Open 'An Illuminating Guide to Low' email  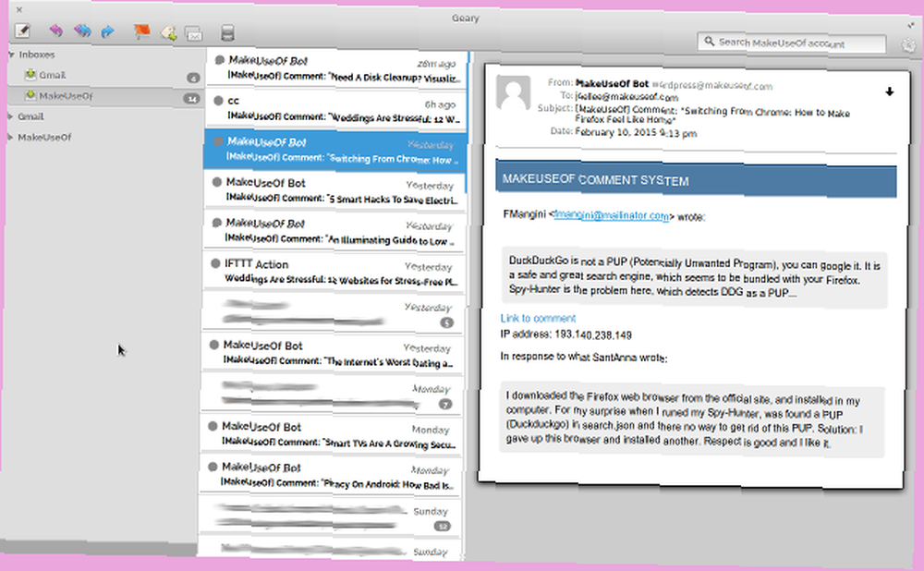click(x=334, y=231)
